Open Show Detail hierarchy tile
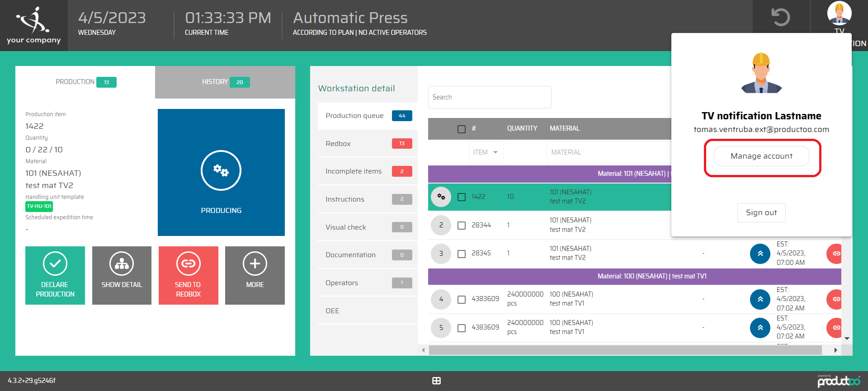This screenshot has height=391, width=868. coord(122,275)
